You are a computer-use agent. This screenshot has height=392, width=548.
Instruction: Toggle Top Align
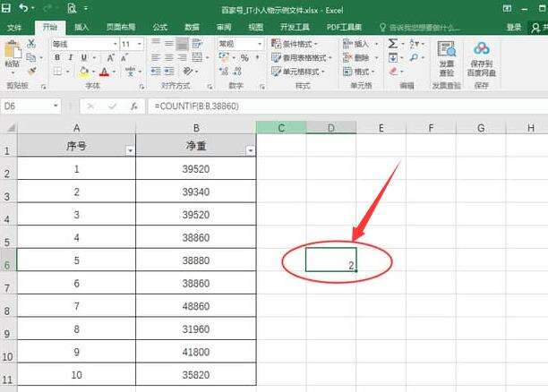tap(156, 43)
